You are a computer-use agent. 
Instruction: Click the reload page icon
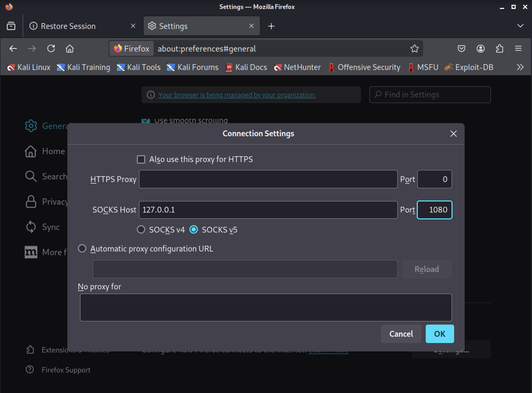click(51, 49)
